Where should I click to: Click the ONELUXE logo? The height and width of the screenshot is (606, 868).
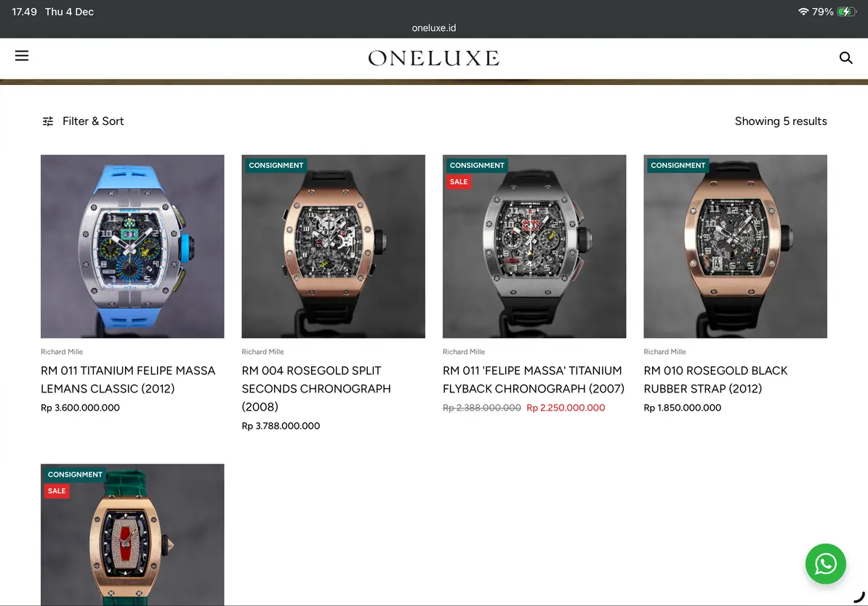pyautogui.click(x=433, y=58)
